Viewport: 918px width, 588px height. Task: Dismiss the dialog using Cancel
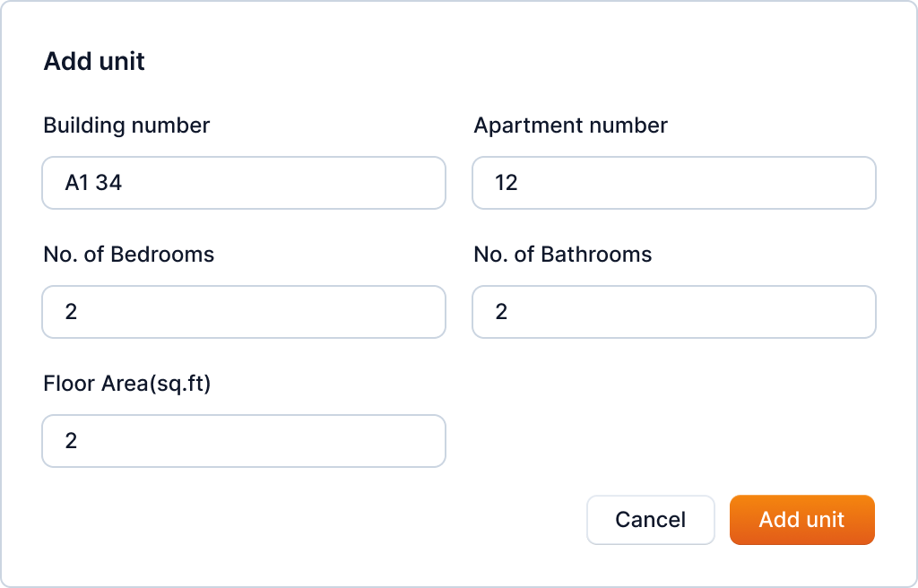click(650, 520)
